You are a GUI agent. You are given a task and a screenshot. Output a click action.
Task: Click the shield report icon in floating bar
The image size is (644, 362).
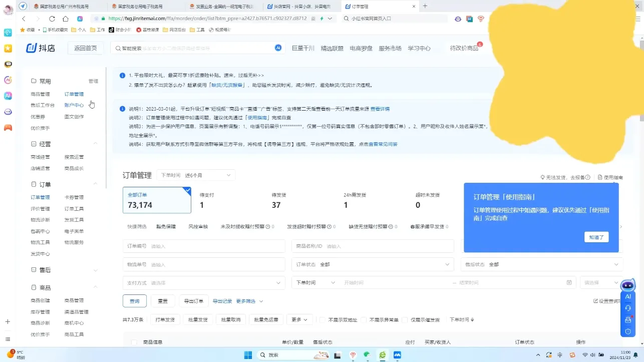click(628, 331)
